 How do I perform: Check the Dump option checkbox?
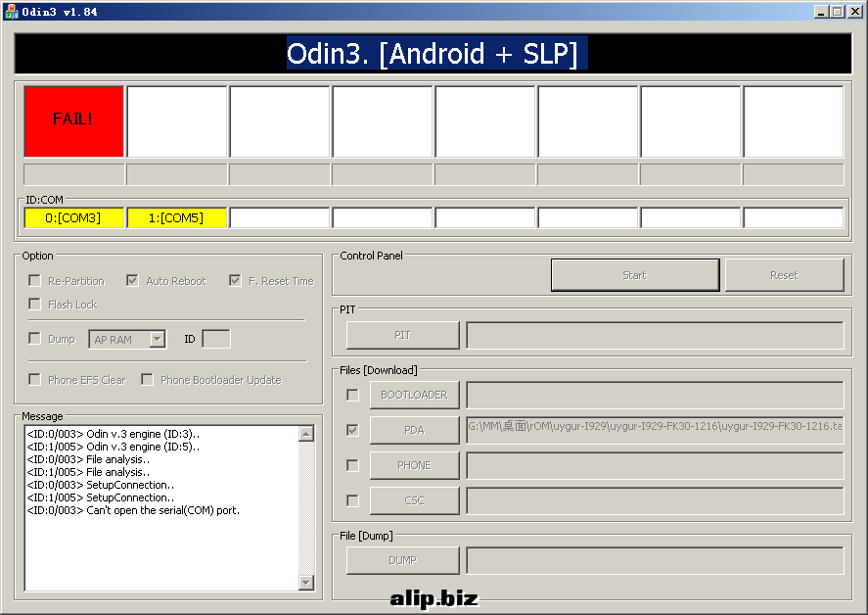(x=35, y=339)
